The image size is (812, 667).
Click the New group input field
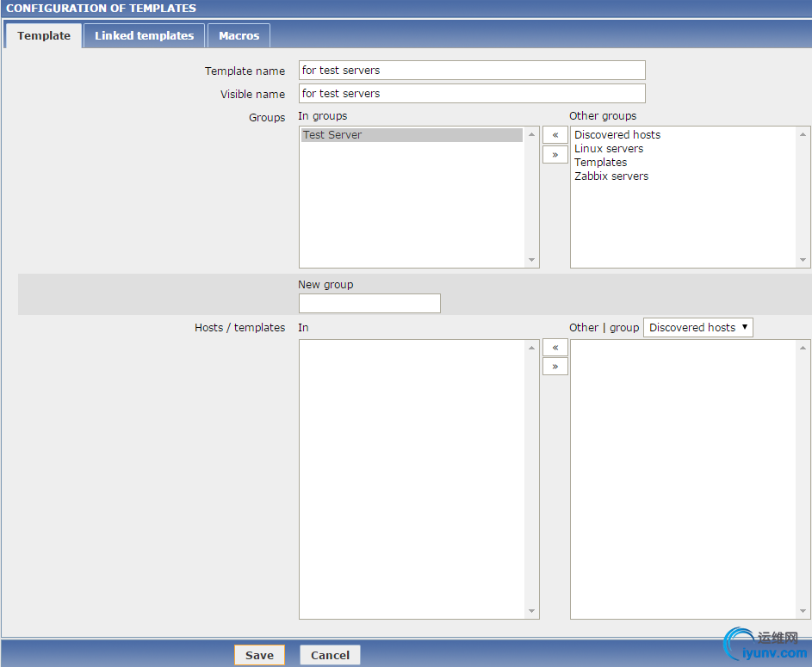pos(369,304)
